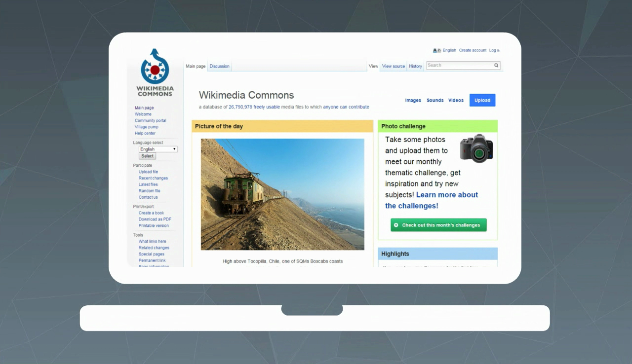Click Create a book link
Screen dimensions: 632x364
[x=151, y=213]
